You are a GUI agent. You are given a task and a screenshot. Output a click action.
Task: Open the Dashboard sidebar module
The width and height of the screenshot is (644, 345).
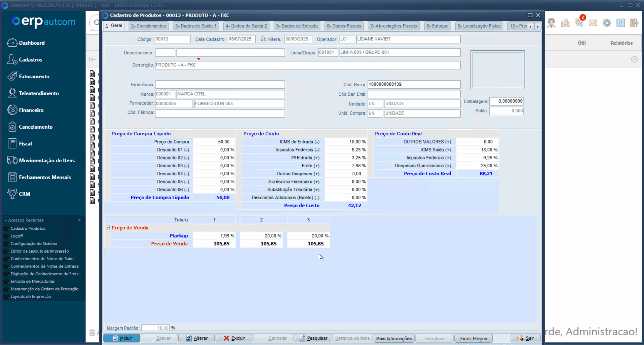pos(32,43)
